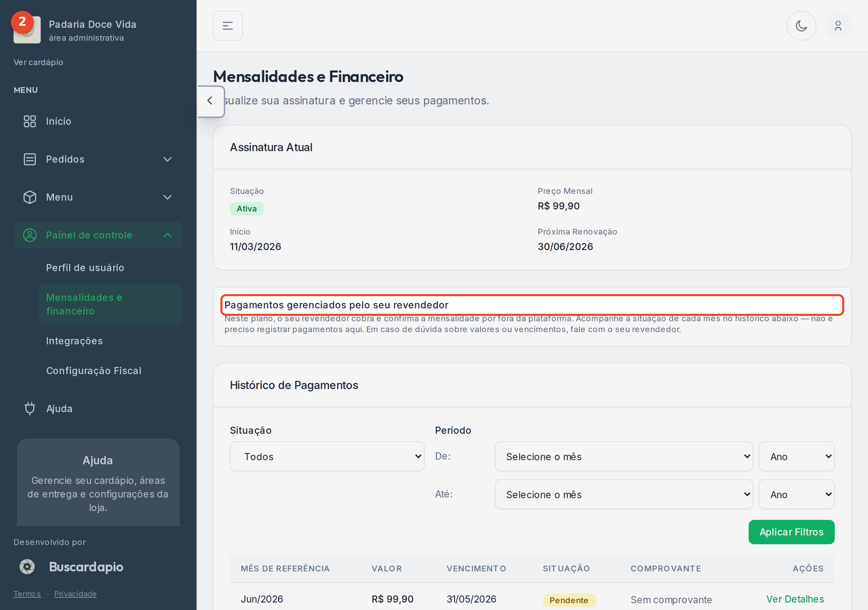Click the Sem comprovante cell
The image size is (868, 610).
point(671,600)
